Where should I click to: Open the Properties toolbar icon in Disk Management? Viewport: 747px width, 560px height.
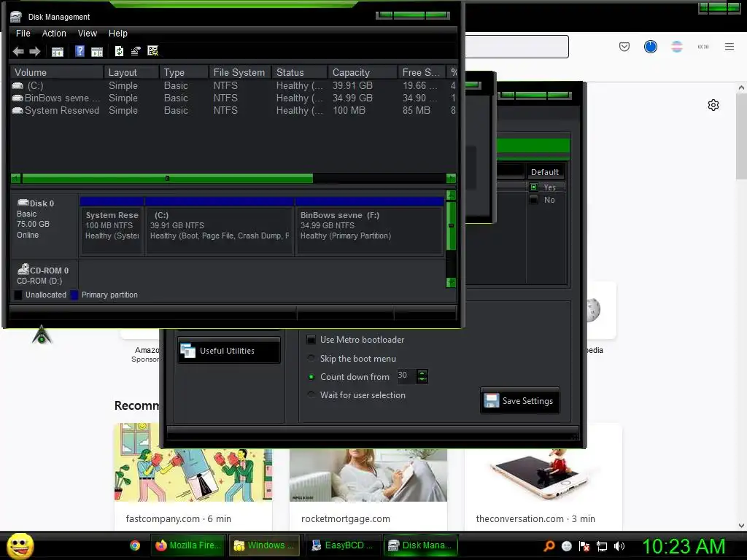[x=136, y=52]
